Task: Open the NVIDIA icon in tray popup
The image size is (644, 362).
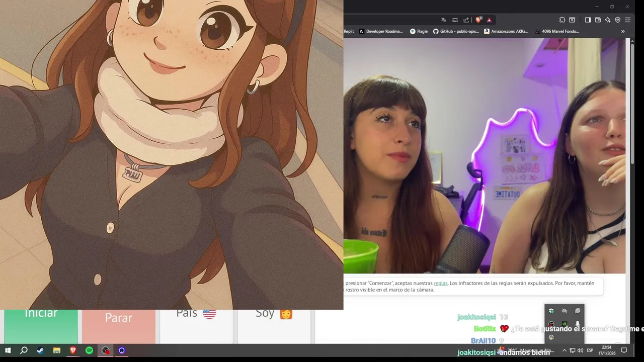Action: (565, 324)
